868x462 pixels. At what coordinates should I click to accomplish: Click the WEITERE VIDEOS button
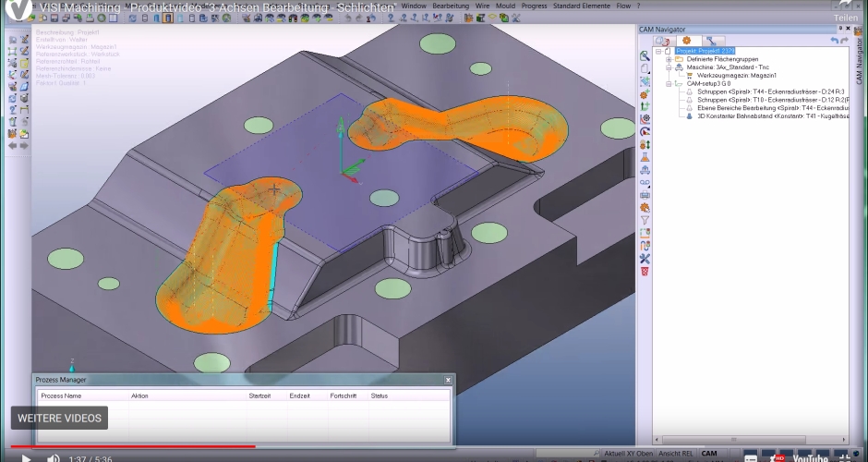59,419
